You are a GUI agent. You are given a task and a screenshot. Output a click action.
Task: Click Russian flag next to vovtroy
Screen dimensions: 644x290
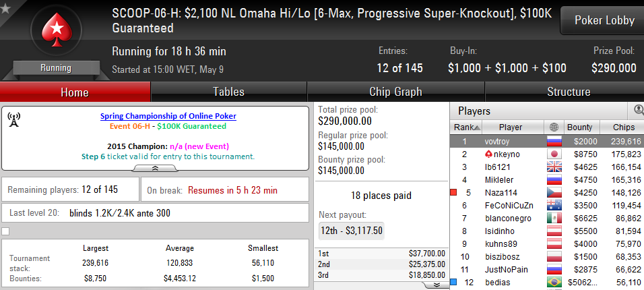tap(554, 142)
